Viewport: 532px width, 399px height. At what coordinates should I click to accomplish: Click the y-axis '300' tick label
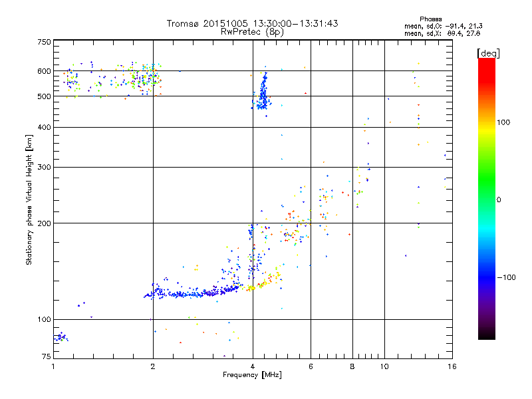coord(44,167)
